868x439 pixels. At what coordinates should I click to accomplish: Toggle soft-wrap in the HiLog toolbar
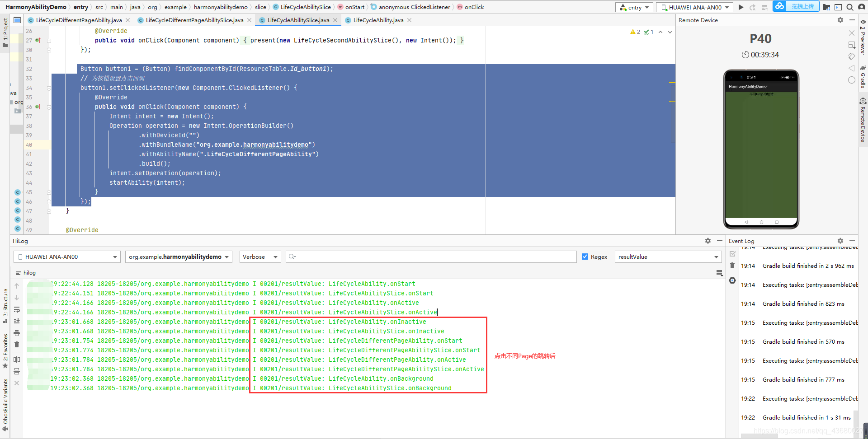[17, 309]
